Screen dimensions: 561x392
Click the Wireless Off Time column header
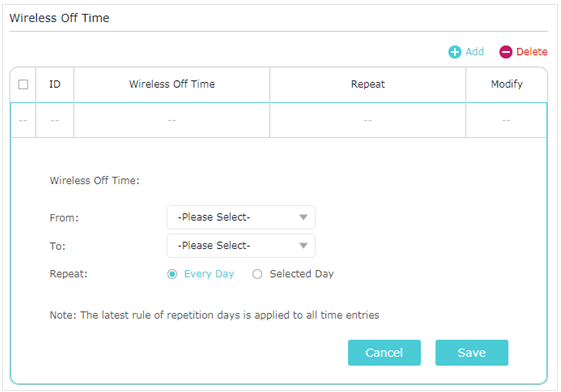[x=172, y=84]
